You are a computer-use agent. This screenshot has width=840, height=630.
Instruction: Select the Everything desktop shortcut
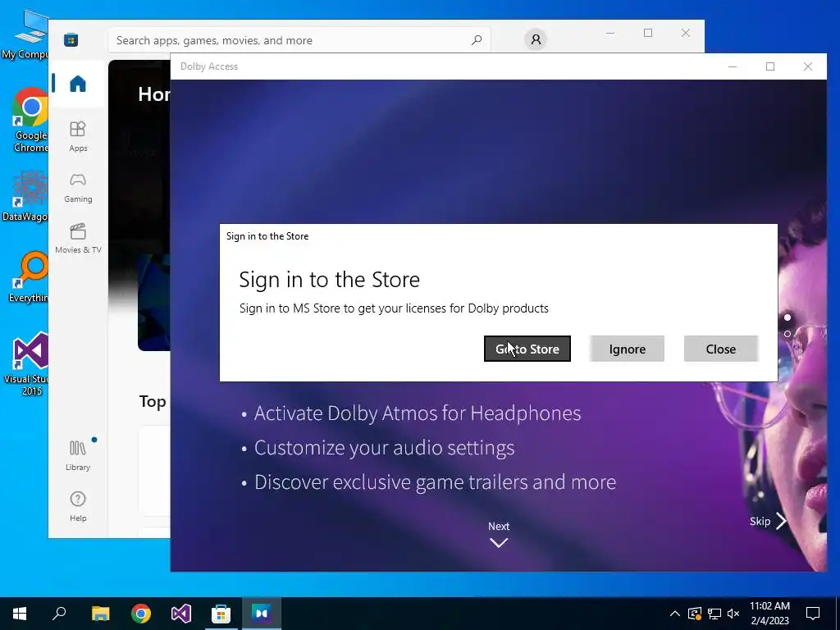(x=29, y=277)
